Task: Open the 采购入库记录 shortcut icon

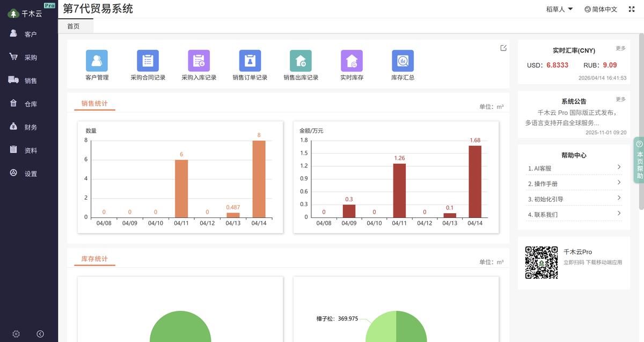Action: [199, 61]
